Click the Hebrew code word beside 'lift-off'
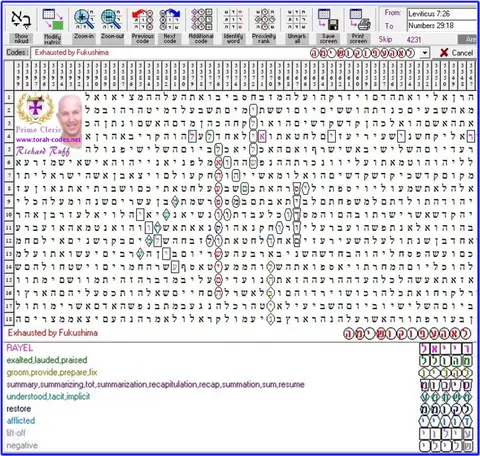 click(x=445, y=434)
